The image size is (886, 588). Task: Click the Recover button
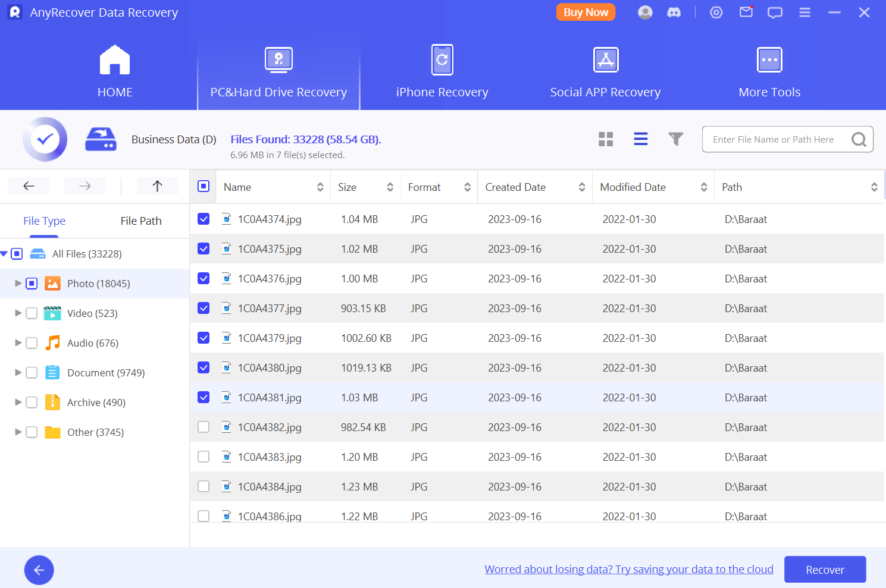825,569
